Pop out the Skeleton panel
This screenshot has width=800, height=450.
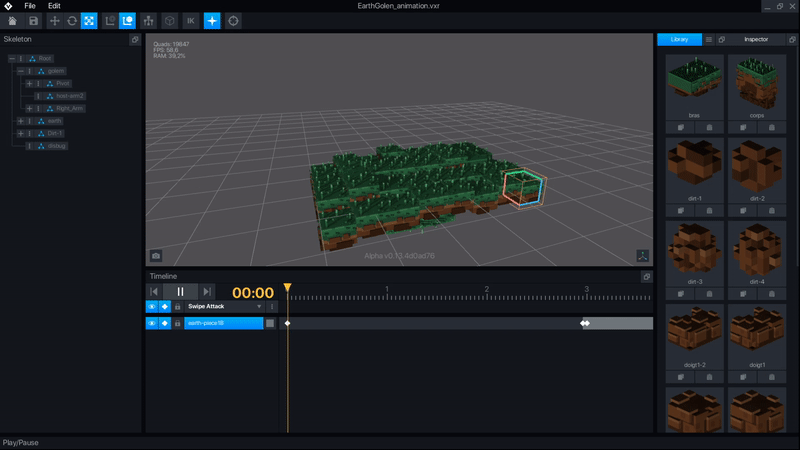135,39
